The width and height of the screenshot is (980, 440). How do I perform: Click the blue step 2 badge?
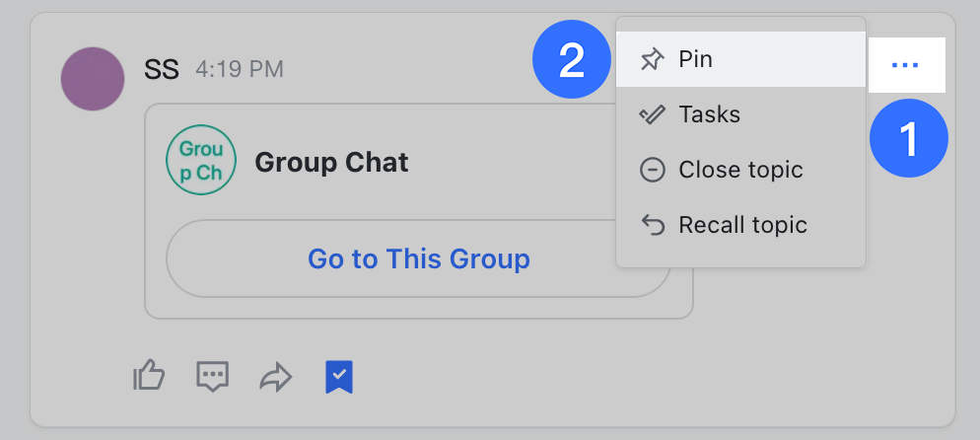tap(572, 59)
